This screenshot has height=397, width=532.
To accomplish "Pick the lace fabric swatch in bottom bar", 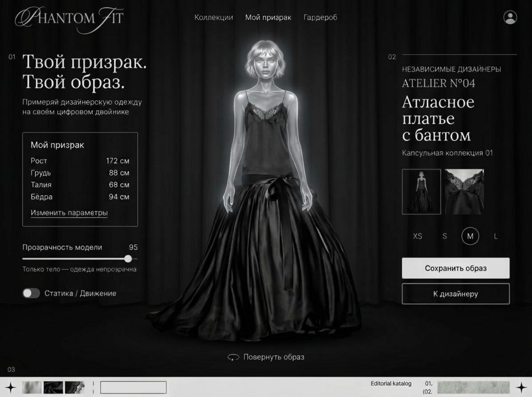I will pos(74,387).
